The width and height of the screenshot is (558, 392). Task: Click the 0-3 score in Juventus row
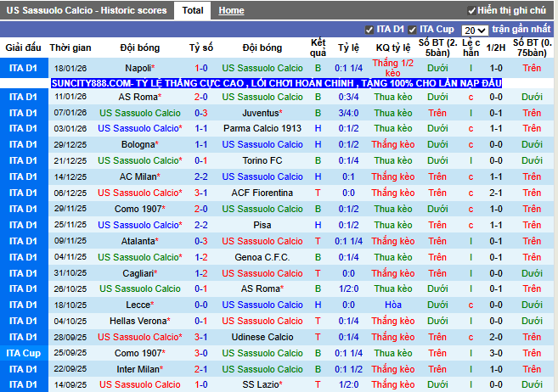[x=201, y=113]
